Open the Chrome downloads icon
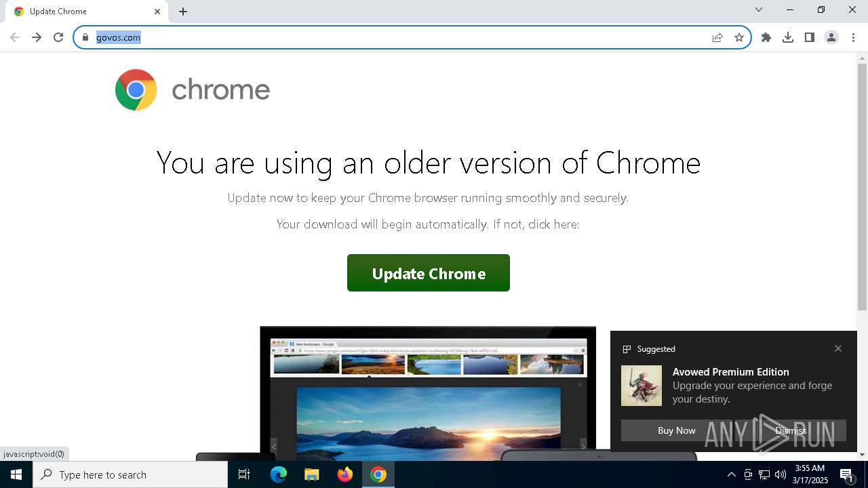This screenshot has height=488, width=868. (x=788, y=37)
